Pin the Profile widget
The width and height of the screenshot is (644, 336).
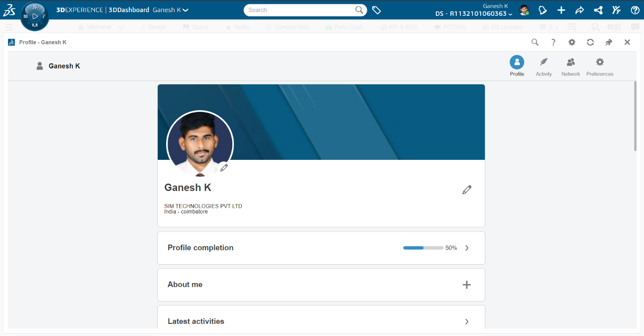(x=609, y=42)
